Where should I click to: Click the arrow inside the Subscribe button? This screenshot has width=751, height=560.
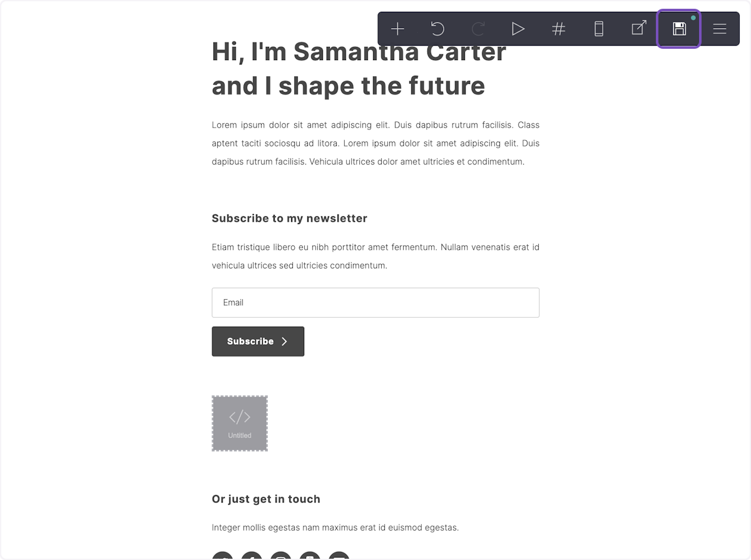click(x=284, y=341)
